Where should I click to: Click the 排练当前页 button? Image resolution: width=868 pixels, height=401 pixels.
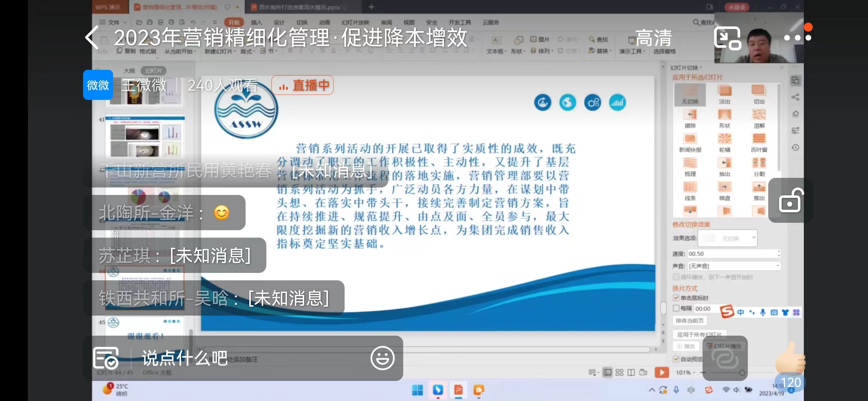point(689,320)
